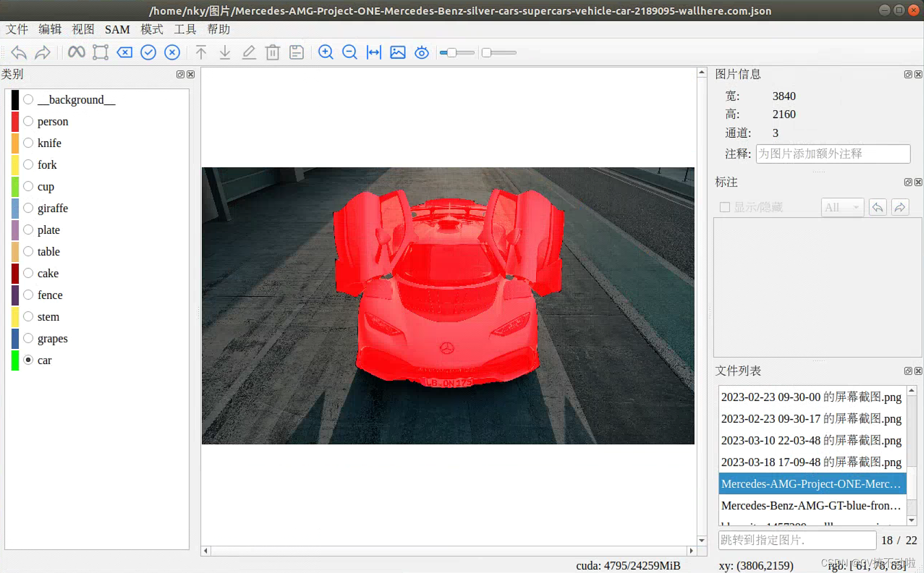Toggle bitmap view picture icon
This screenshot has height=573, width=924.
tap(398, 52)
